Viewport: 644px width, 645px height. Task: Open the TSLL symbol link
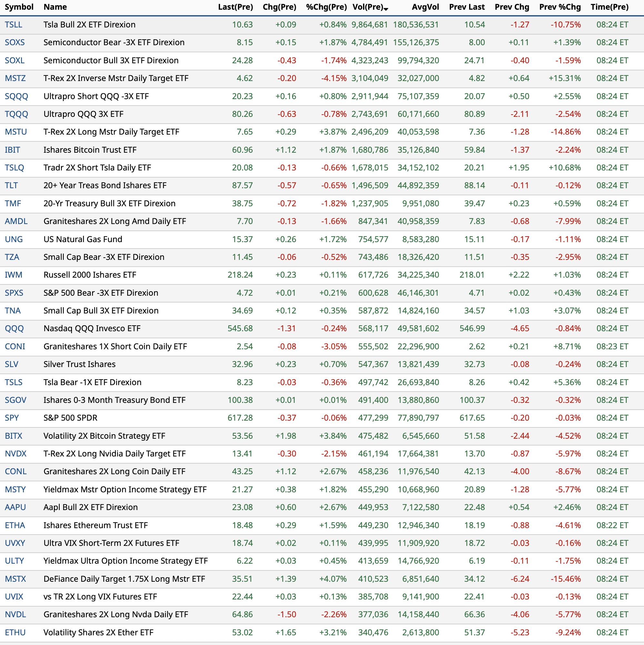pyautogui.click(x=13, y=25)
